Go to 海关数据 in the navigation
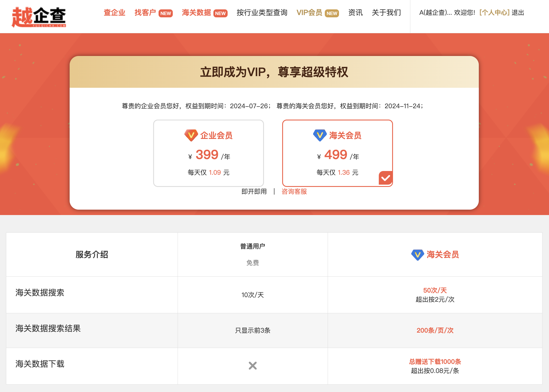 196,12
